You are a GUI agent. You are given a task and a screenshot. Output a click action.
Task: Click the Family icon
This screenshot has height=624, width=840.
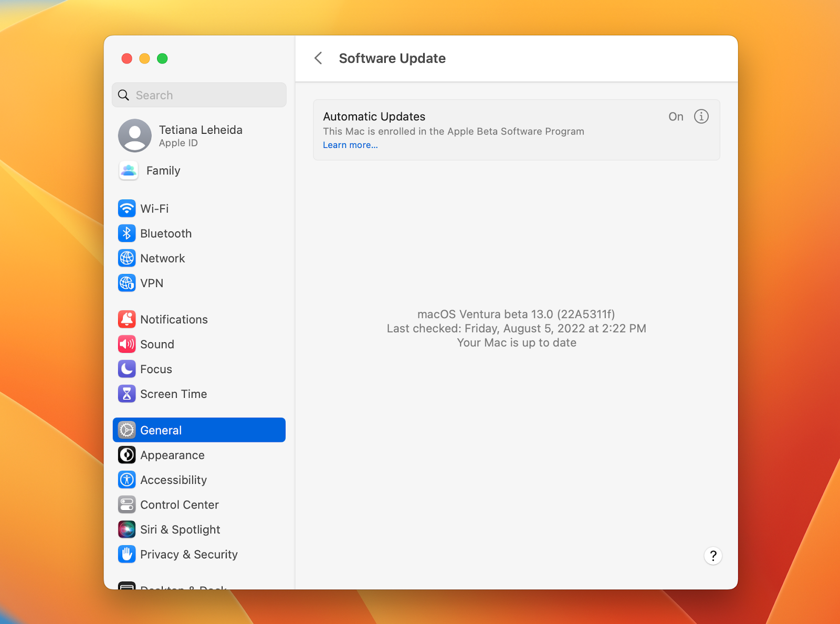[129, 171]
